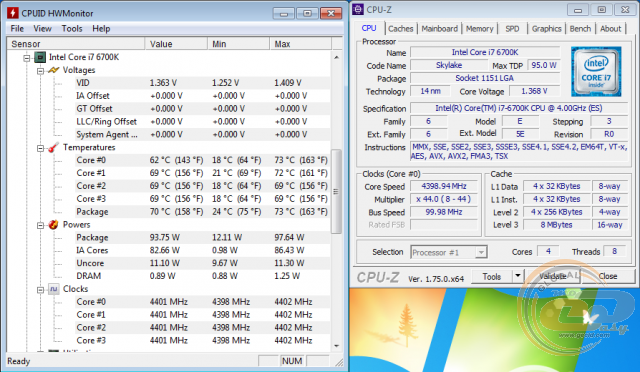This screenshot has width=640, height=372.
Task: Click the Package value Socket 1151 LGA
Action: [x=484, y=78]
